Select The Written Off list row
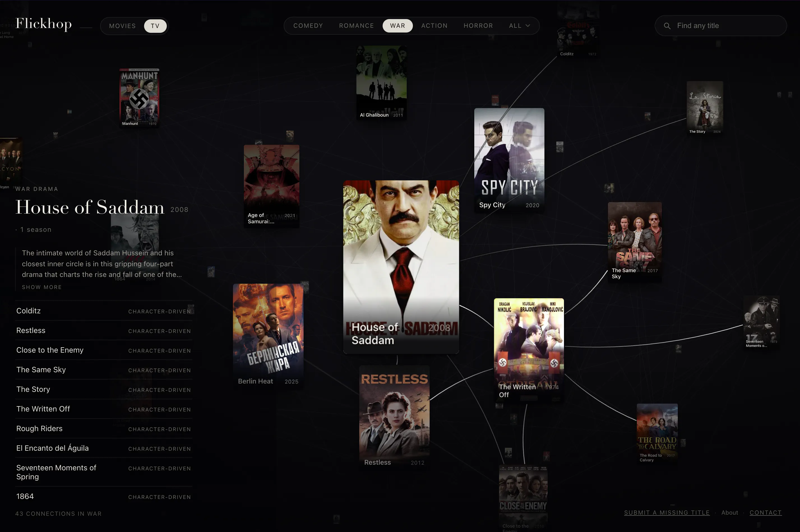Screen dimensions: 800x532 point(104,409)
